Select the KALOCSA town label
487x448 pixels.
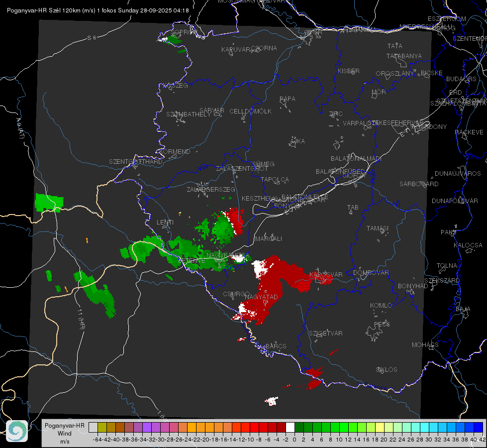click(x=468, y=245)
